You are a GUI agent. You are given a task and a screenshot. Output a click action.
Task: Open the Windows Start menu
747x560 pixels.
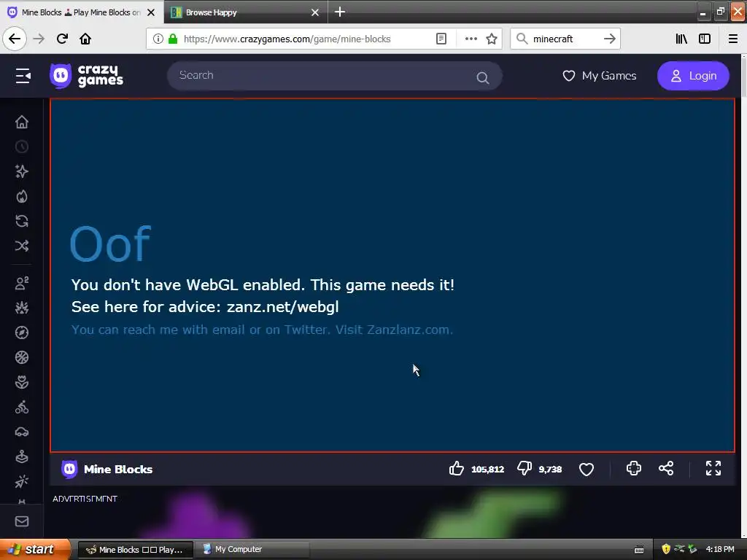(x=35, y=549)
